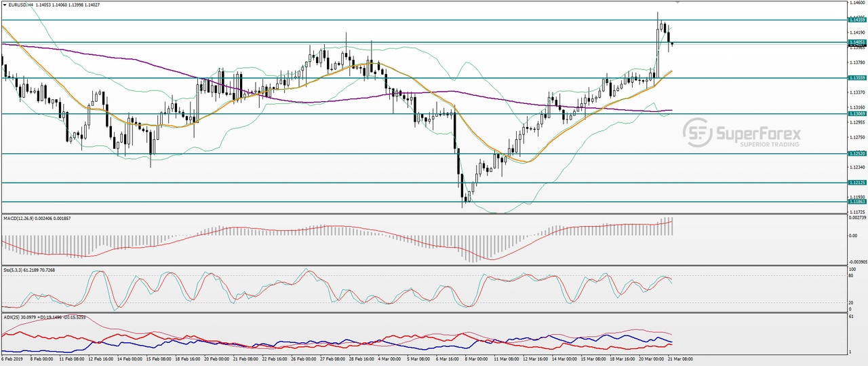The width and height of the screenshot is (868, 366).
Task: Select the 1.14359 price level label
Action: (x=857, y=20)
